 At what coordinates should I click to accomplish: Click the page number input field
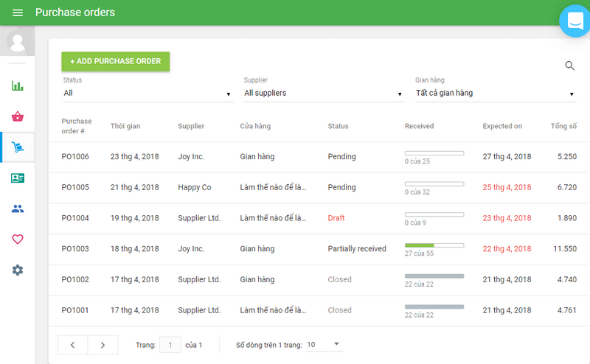(x=170, y=344)
